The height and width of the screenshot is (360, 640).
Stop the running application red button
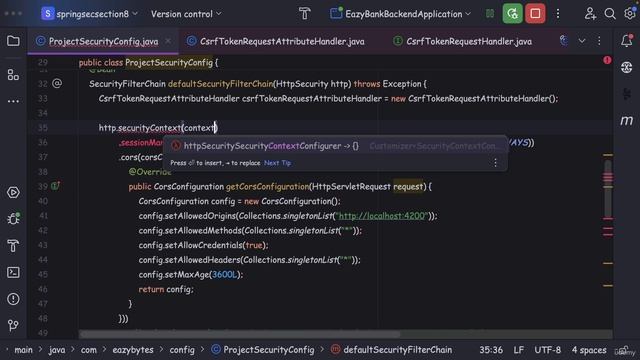(x=535, y=14)
